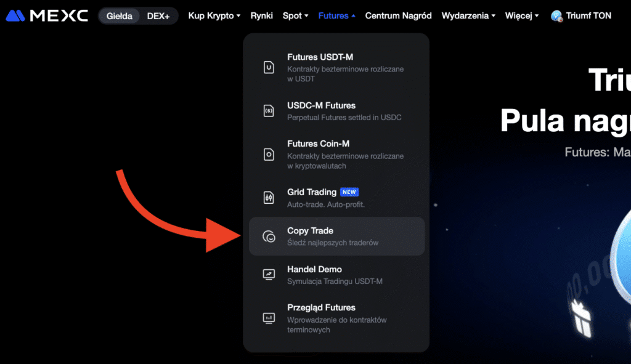Expand the Kup Krypto dropdown
This screenshot has height=364, width=631.
214,16
